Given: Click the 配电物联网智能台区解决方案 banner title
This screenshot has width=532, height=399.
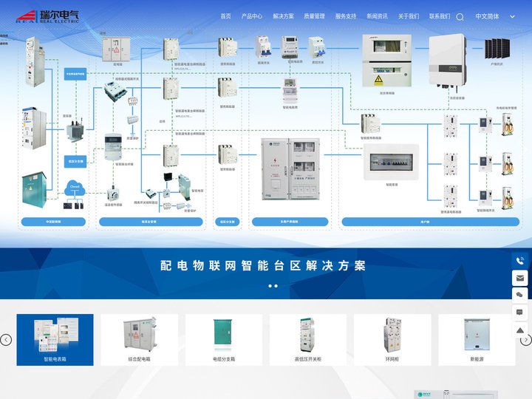Looking at the screenshot, I should [x=263, y=266].
